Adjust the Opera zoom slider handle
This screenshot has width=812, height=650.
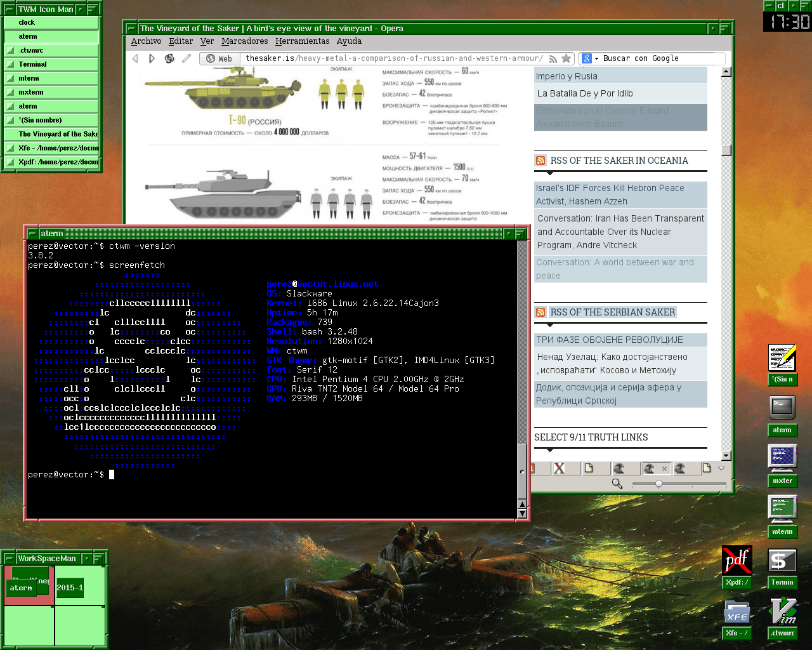[x=658, y=484]
